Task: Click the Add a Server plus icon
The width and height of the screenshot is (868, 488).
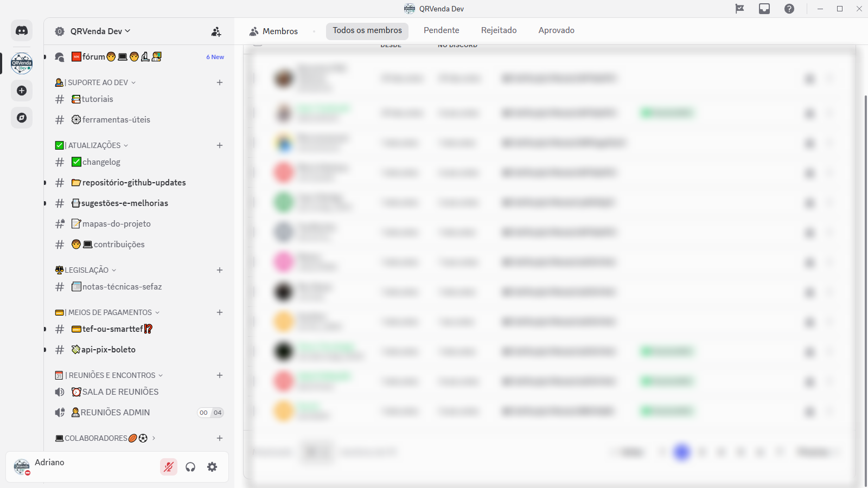Action: (x=22, y=91)
